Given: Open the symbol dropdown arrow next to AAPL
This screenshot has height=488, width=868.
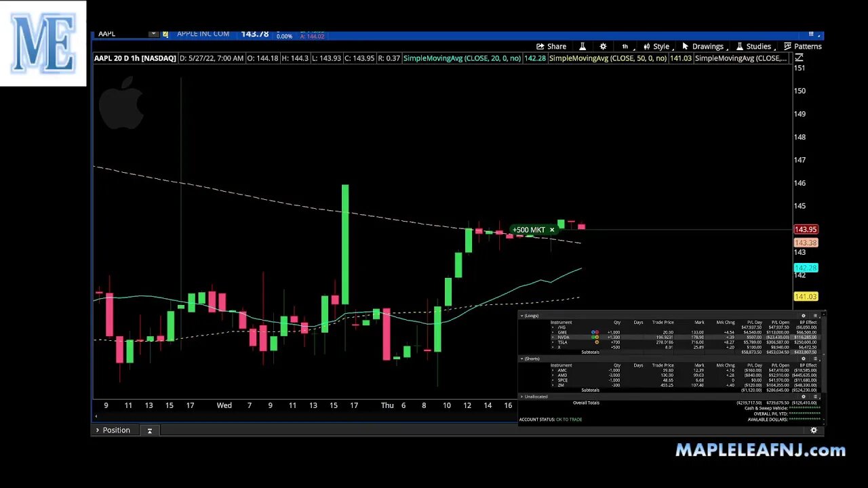Looking at the screenshot, I should click(153, 33).
